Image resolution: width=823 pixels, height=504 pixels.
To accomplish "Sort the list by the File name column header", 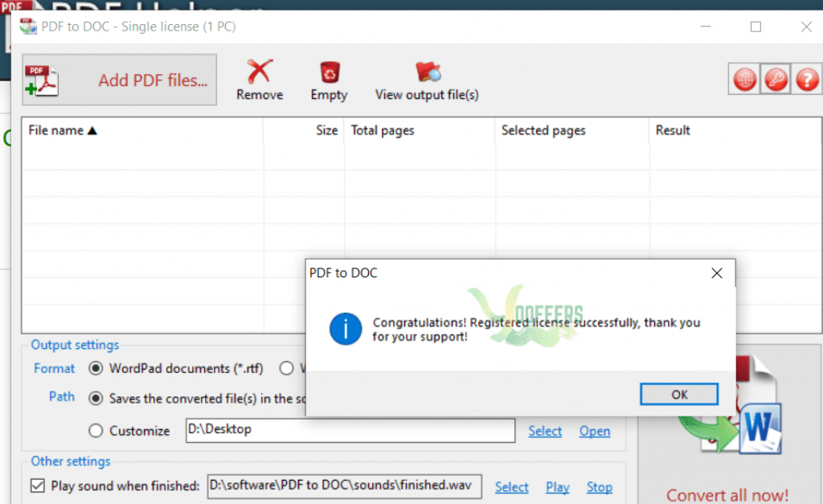I will pos(141,130).
